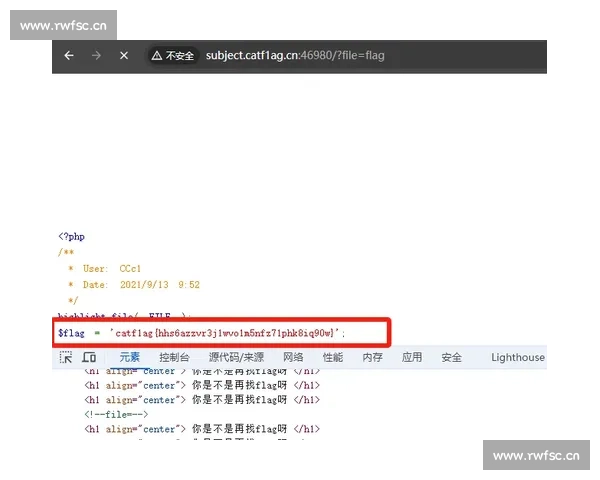Stop page loading with the X button
600x480 pixels.
[124, 56]
